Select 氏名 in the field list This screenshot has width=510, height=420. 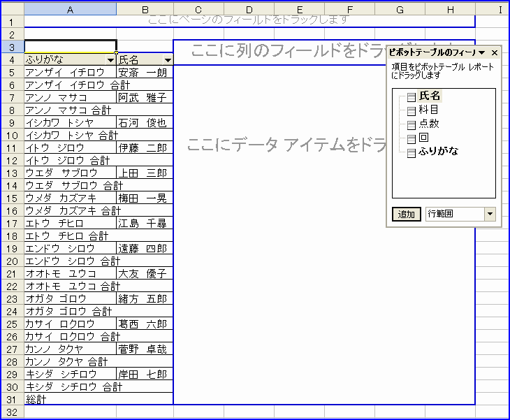[430, 96]
